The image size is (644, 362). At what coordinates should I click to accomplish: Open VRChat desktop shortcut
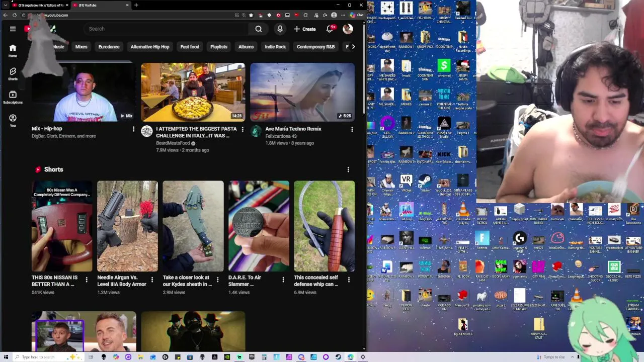406,183
